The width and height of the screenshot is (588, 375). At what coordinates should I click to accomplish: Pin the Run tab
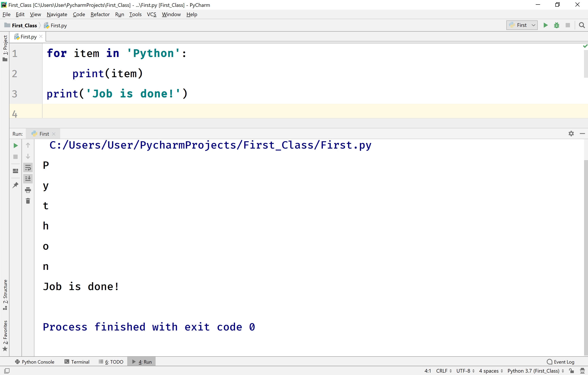click(15, 185)
